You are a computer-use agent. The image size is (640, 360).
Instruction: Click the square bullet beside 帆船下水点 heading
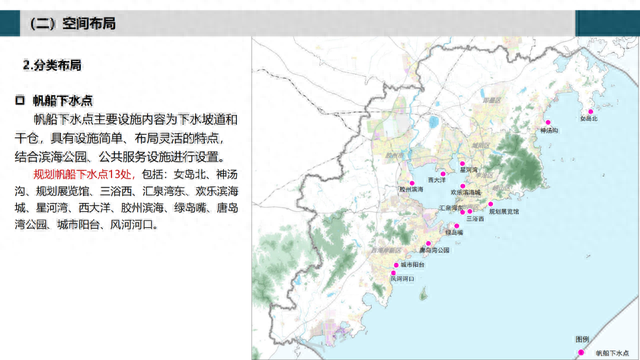[x=20, y=100]
